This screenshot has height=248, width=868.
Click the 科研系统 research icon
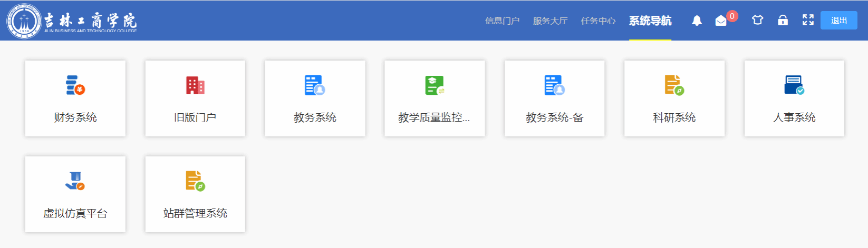674,85
